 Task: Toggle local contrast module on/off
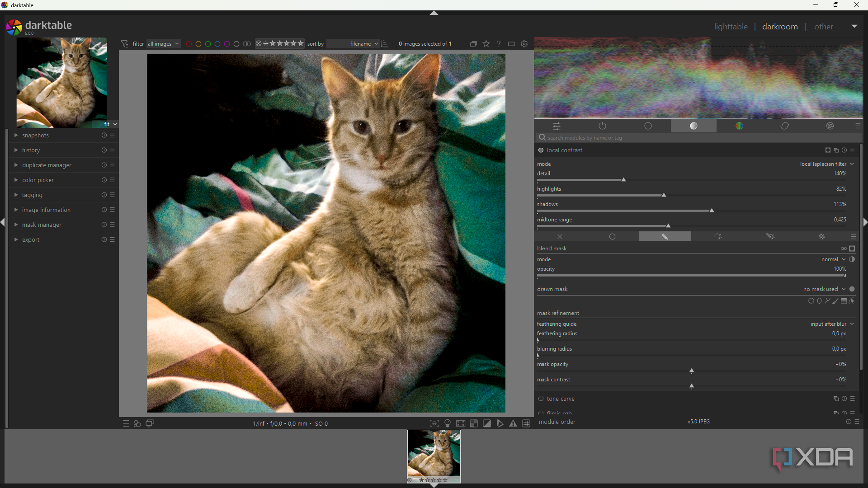click(541, 150)
